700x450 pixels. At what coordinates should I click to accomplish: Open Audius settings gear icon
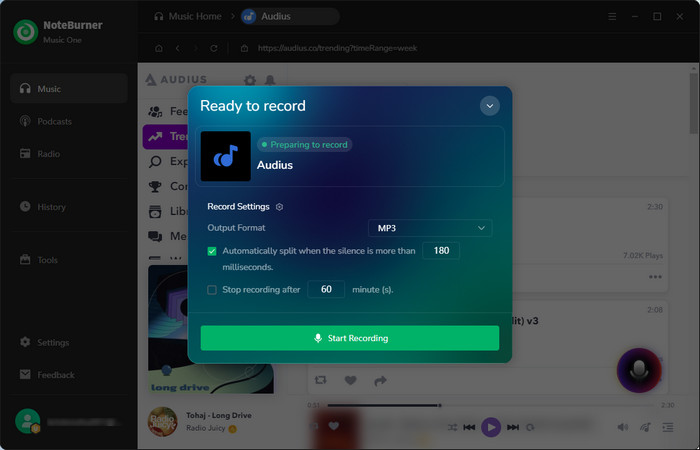tap(250, 80)
